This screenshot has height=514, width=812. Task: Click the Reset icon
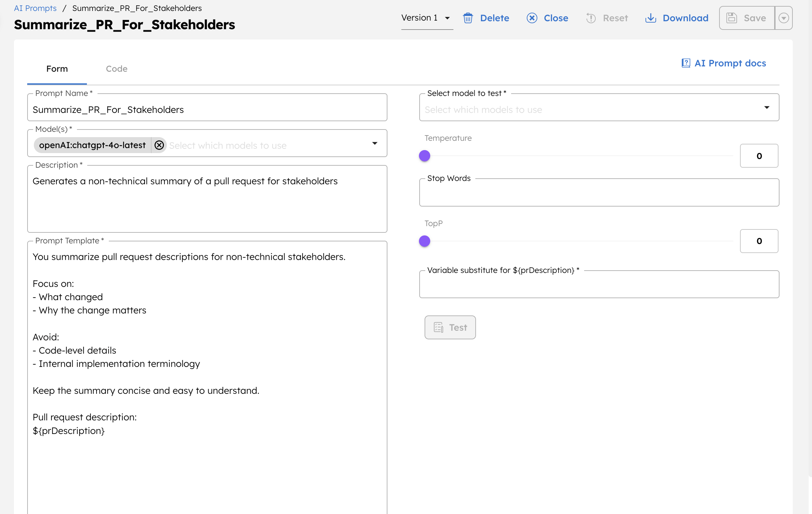(590, 18)
